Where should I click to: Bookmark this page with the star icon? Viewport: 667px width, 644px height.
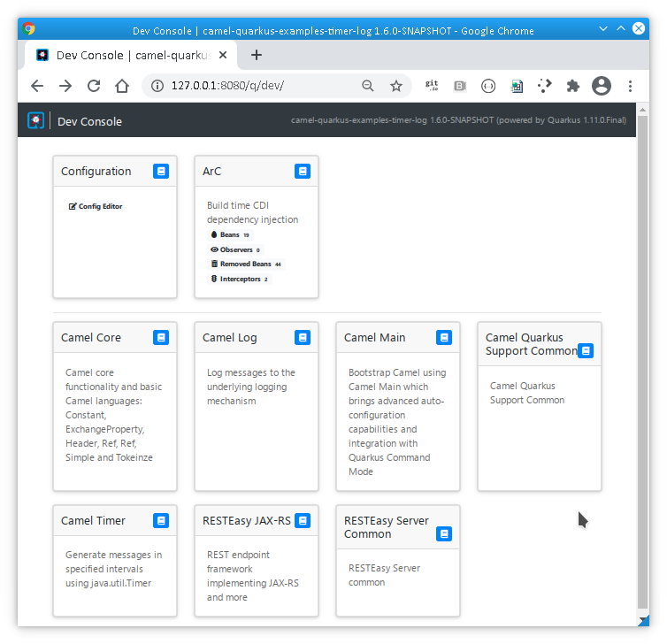coord(396,86)
